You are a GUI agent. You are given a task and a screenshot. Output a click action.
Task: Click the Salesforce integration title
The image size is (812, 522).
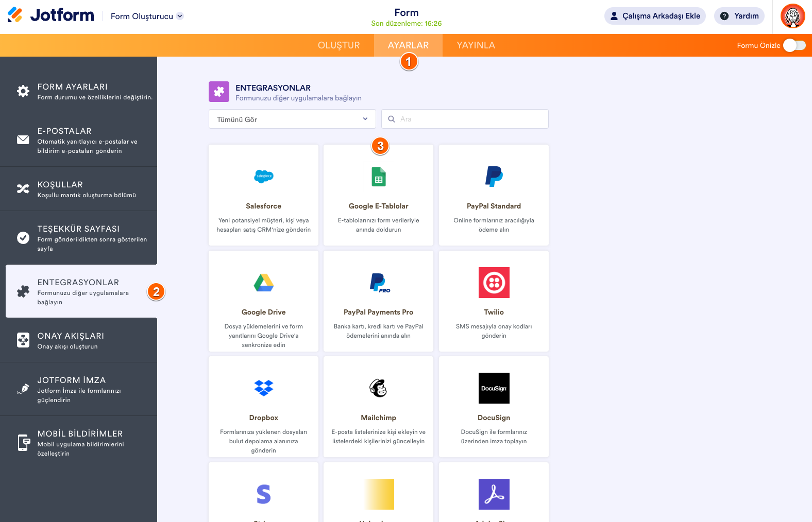(264, 206)
